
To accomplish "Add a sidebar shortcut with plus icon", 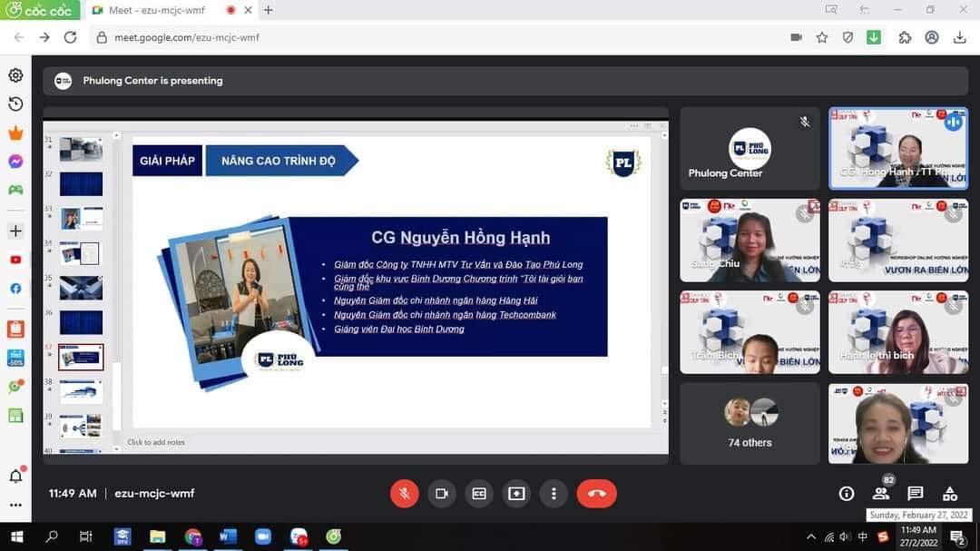I will point(15,231).
